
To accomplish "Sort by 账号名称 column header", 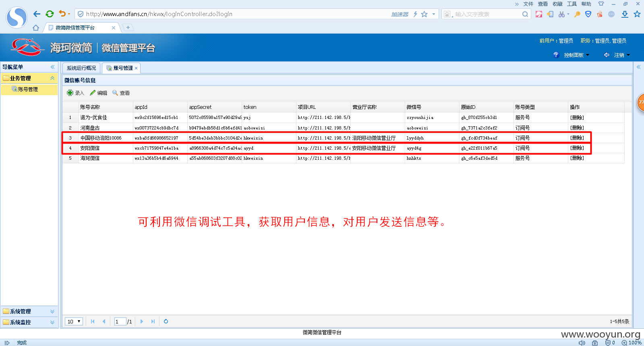I will click(106, 107).
